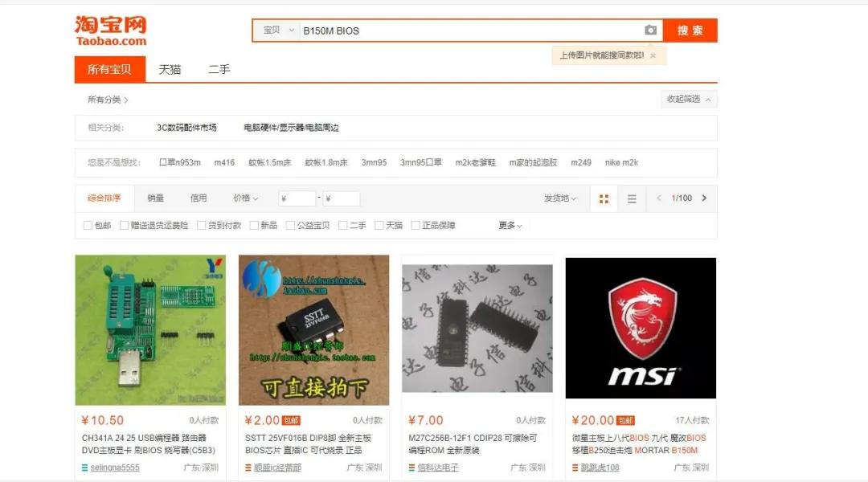Sort results by 销量 sales volume
This screenshot has height=482, width=868.
155,198
